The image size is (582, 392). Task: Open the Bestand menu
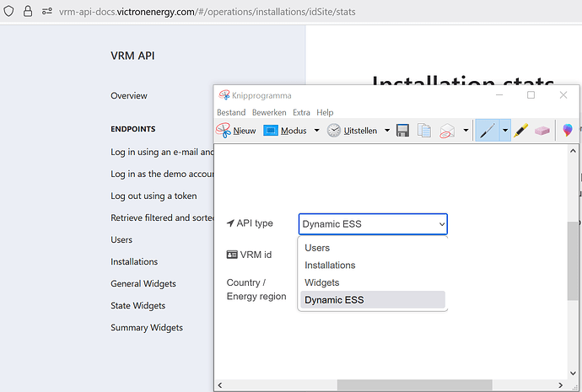tap(231, 112)
